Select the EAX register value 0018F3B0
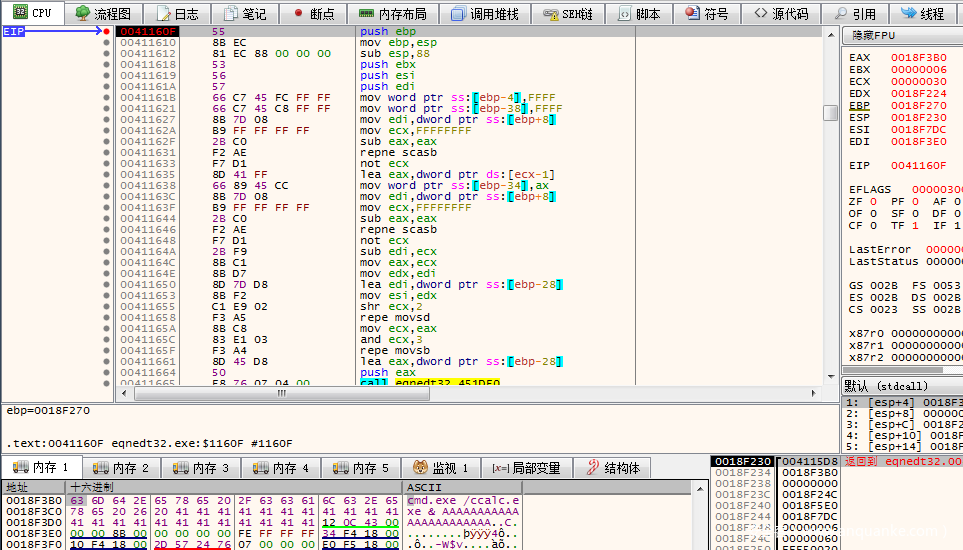 tap(918, 57)
